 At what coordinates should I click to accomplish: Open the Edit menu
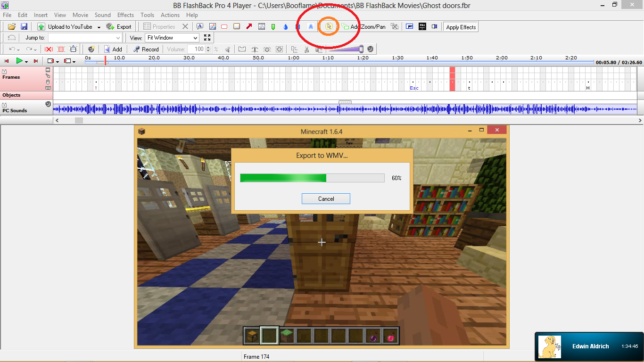tap(23, 15)
